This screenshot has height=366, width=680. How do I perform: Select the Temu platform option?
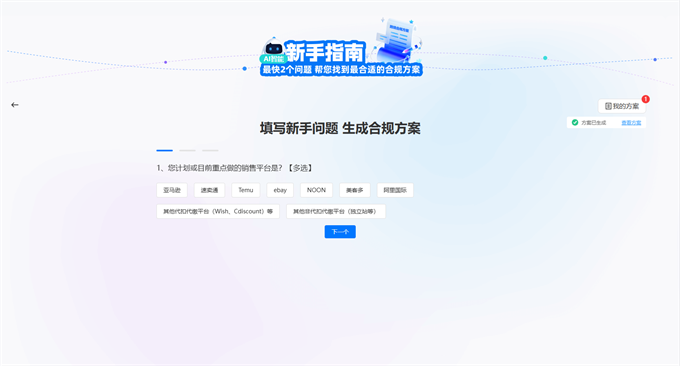point(245,190)
